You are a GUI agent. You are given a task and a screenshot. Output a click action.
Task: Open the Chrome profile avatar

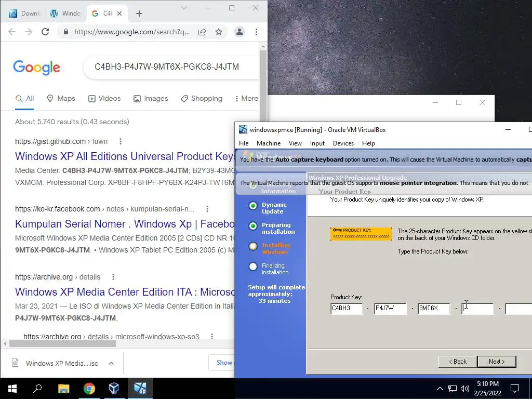pyautogui.click(x=239, y=32)
